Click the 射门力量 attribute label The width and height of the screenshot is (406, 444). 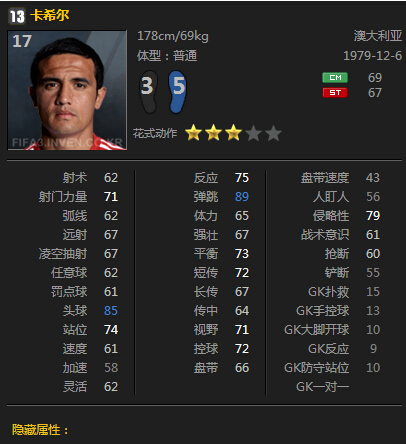[x=63, y=197]
